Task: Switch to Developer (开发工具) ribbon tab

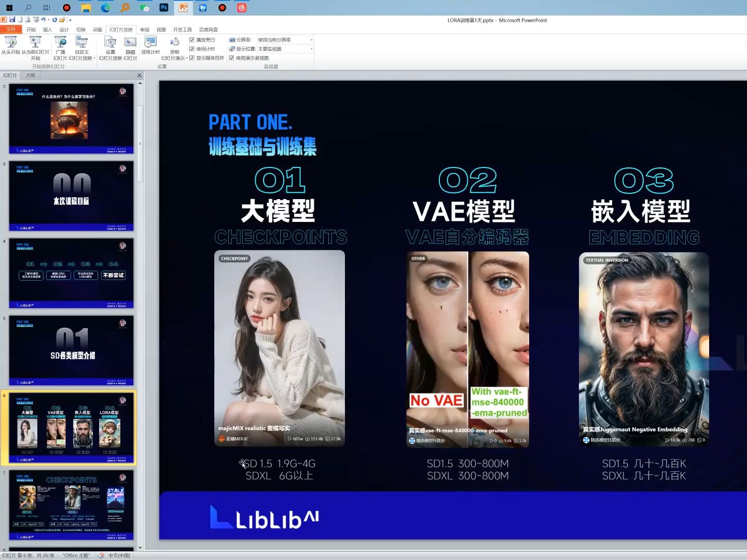Action: [182, 30]
